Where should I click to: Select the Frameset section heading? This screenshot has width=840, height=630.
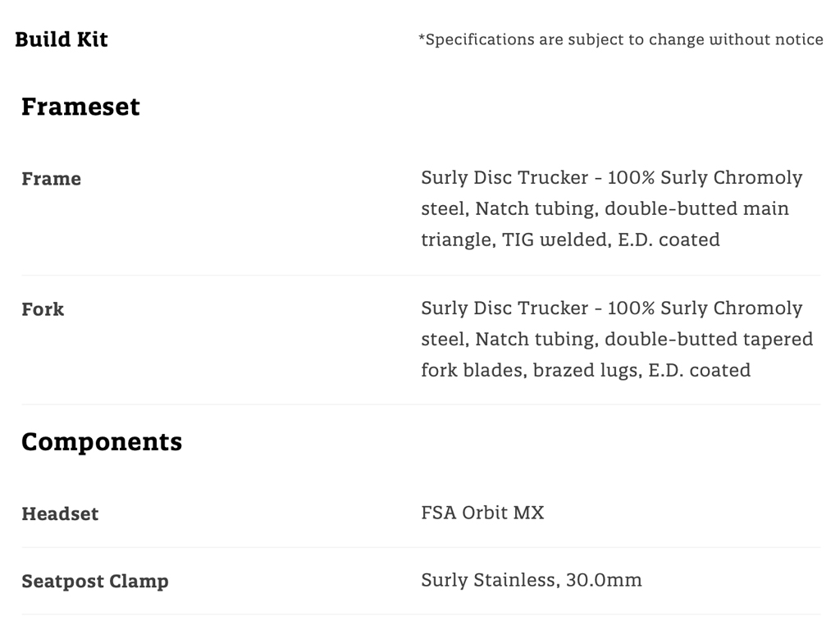[x=80, y=107]
